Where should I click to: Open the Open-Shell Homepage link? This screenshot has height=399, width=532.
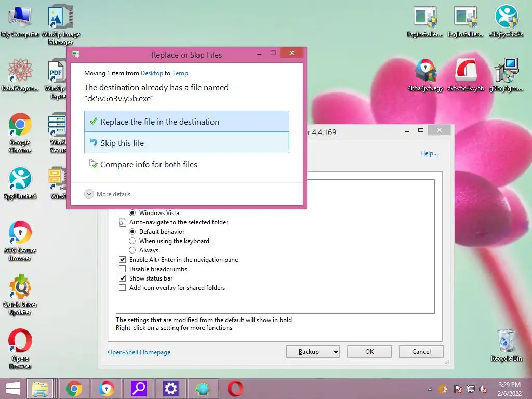[x=139, y=352]
